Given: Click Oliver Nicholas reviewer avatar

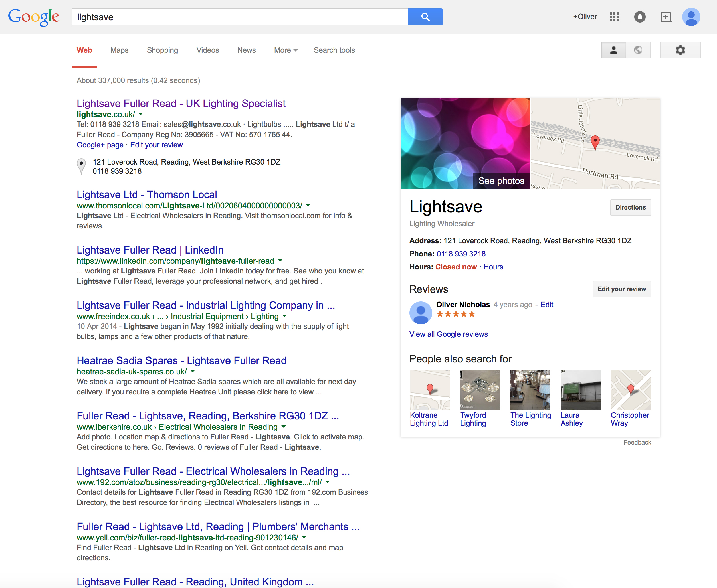Looking at the screenshot, I should point(421,313).
